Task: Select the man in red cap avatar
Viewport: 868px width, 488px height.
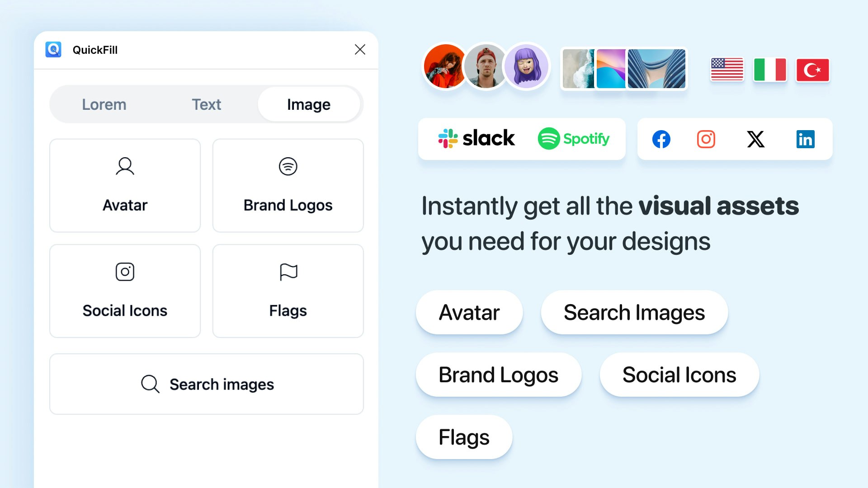Action: (485, 67)
